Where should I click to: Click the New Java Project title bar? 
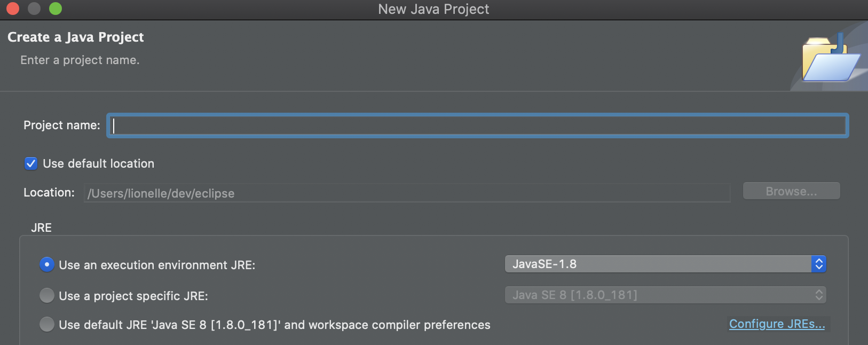click(433, 9)
